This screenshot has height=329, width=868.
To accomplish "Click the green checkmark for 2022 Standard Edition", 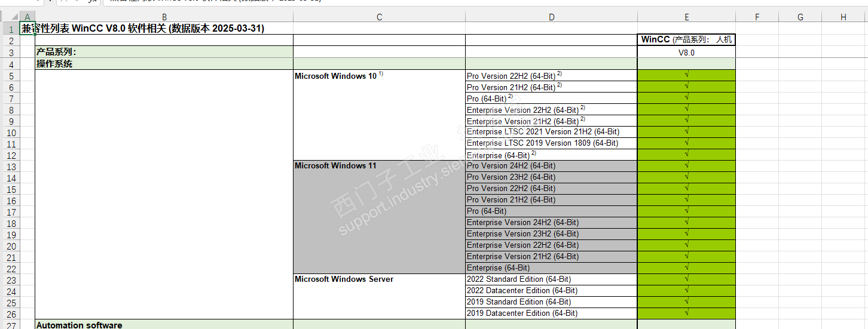I will click(686, 279).
